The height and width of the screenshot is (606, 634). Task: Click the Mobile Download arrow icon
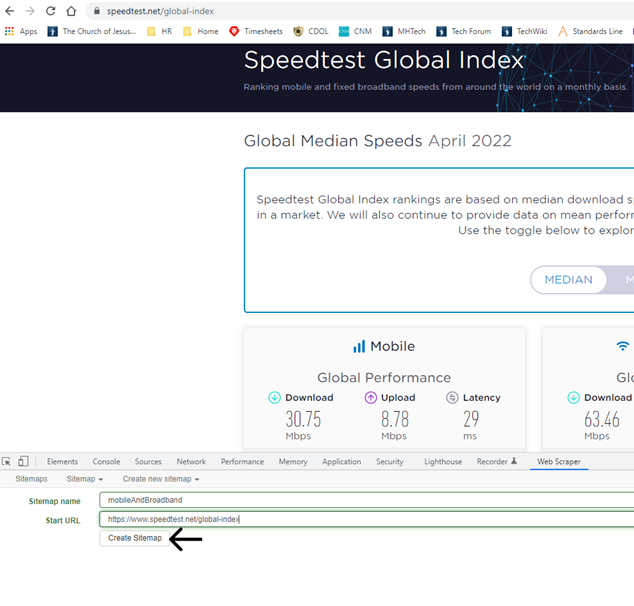point(275,398)
